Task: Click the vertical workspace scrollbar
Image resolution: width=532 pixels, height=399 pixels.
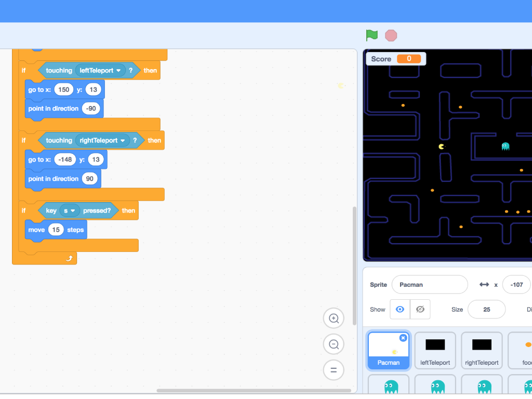Action: click(354, 265)
